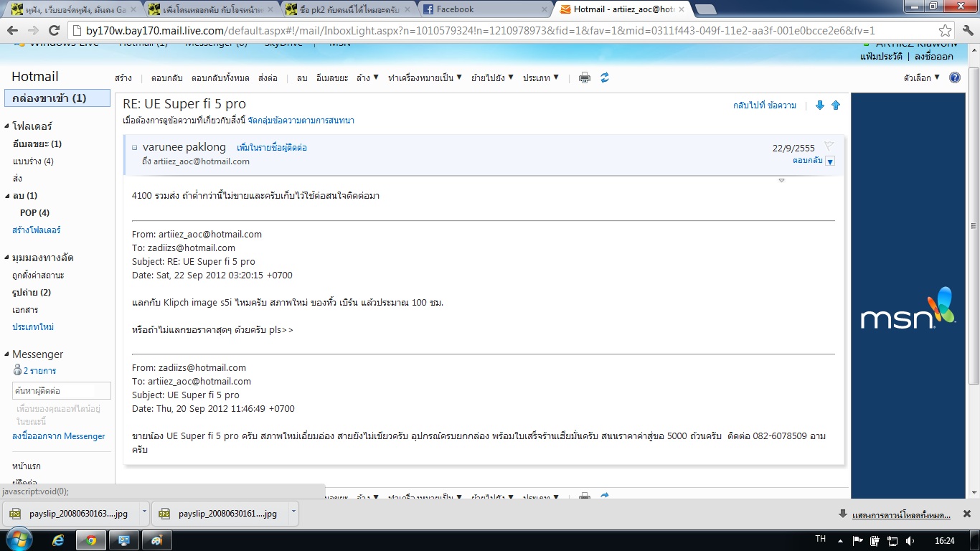This screenshot has height=551, width=980.
Task: Open the ทำเครื่องหมายเป็น dropdown
Action: 425,77
